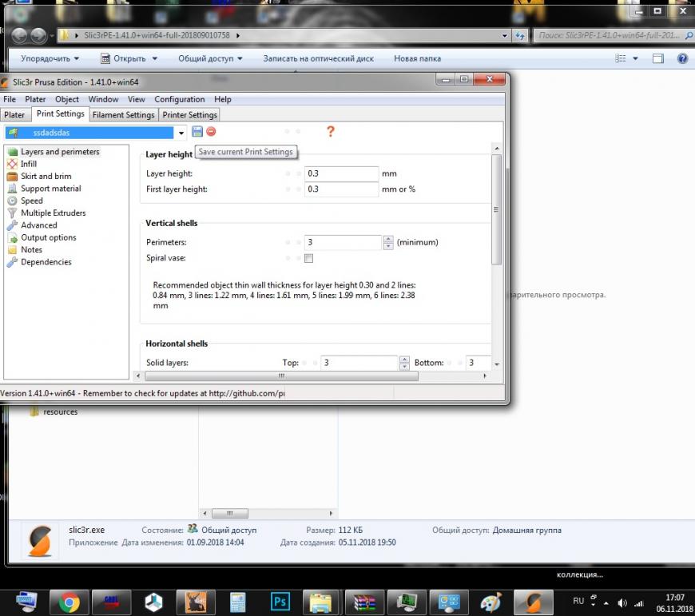Viewport: 695px width, 616px height.
Task: Toggle Explorer preview pane icon
Action: pos(658,58)
